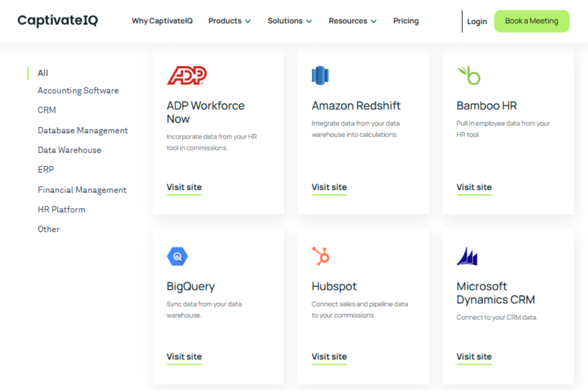Image resolution: width=588 pixels, height=392 pixels.
Task: Select the Data Warehouse filter
Action: [70, 150]
